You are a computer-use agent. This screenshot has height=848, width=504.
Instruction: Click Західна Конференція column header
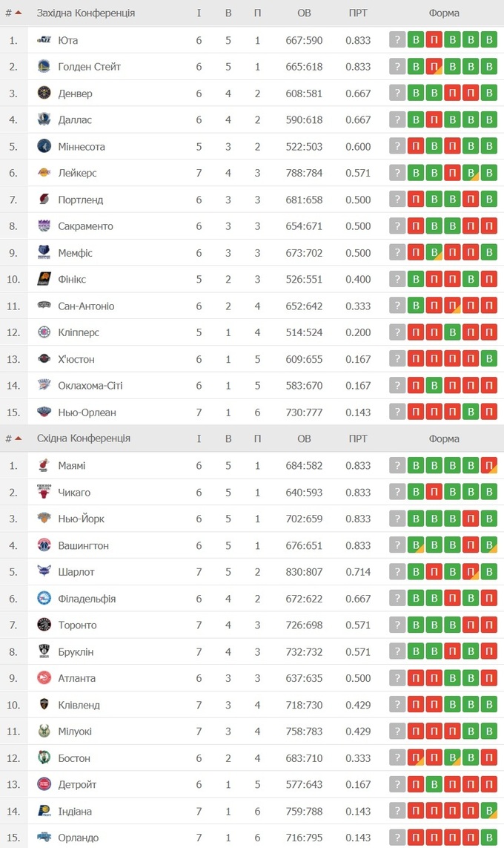(x=86, y=13)
